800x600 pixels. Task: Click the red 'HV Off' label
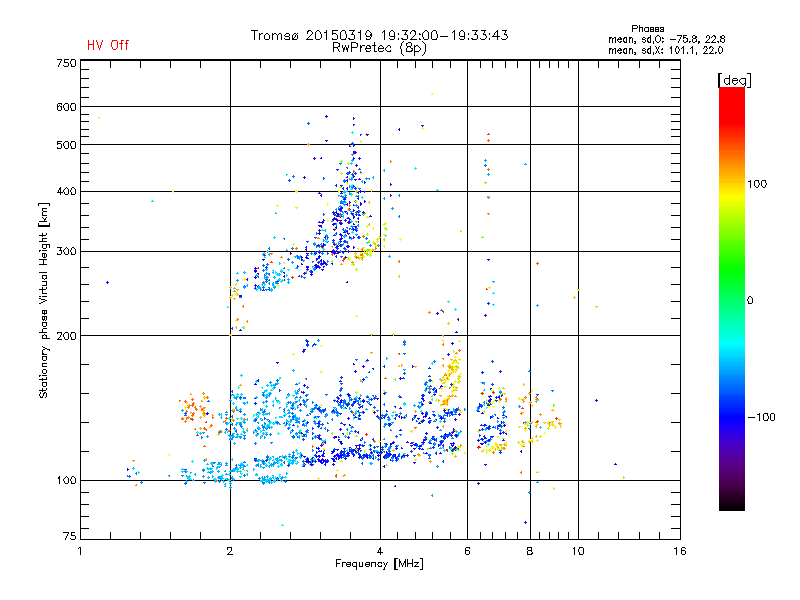(x=108, y=45)
